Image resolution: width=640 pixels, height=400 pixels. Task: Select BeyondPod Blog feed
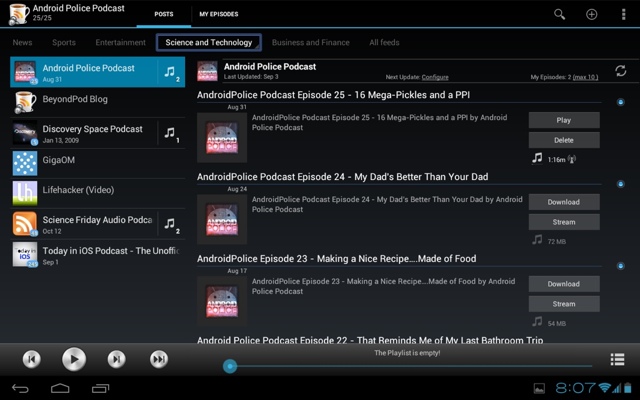98,102
